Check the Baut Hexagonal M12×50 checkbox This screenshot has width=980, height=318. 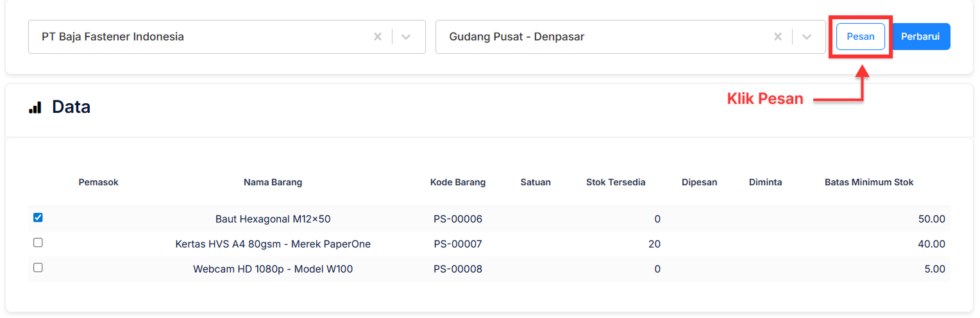tap(38, 218)
